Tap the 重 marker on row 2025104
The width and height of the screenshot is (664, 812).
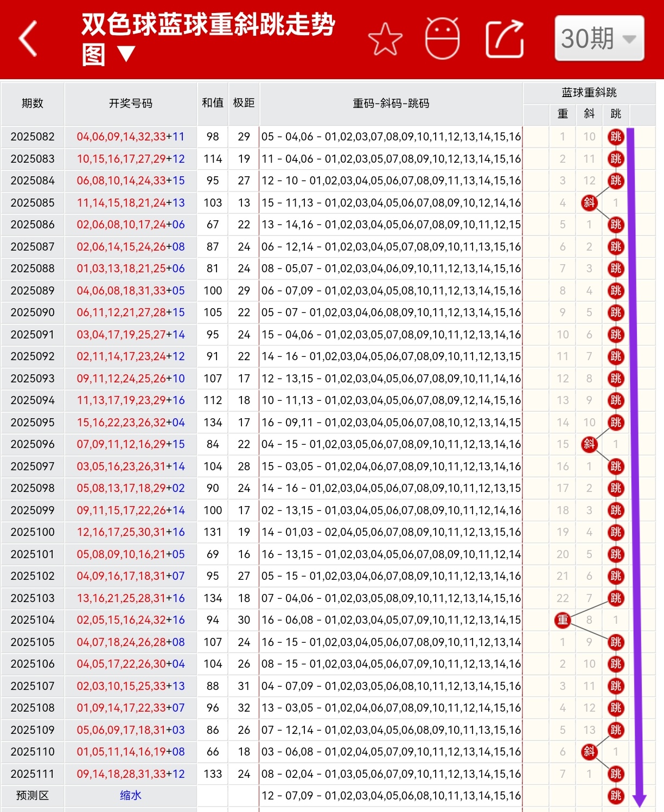click(x=563, y=620)
